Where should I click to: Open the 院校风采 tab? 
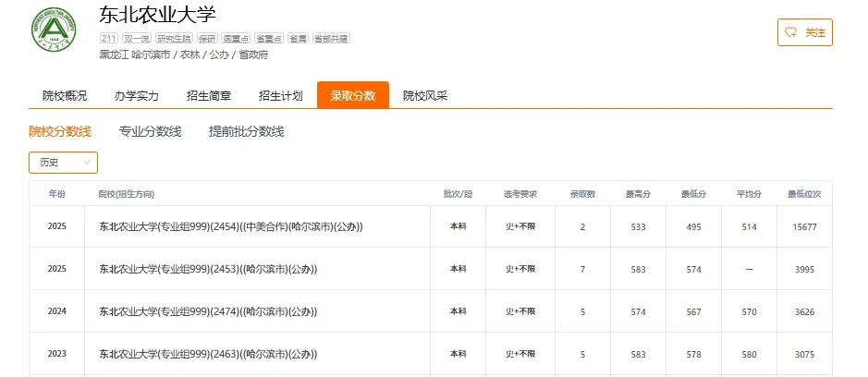[x=425, y=96]
